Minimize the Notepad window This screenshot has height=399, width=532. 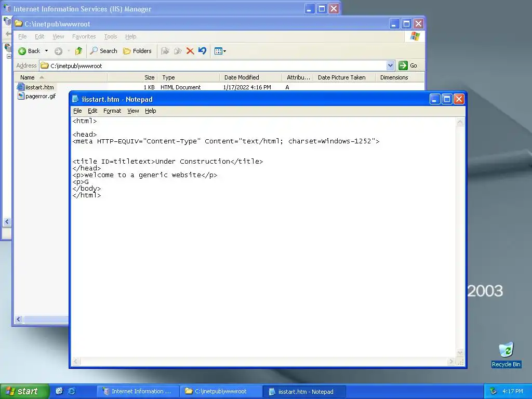tap(435, 99)
